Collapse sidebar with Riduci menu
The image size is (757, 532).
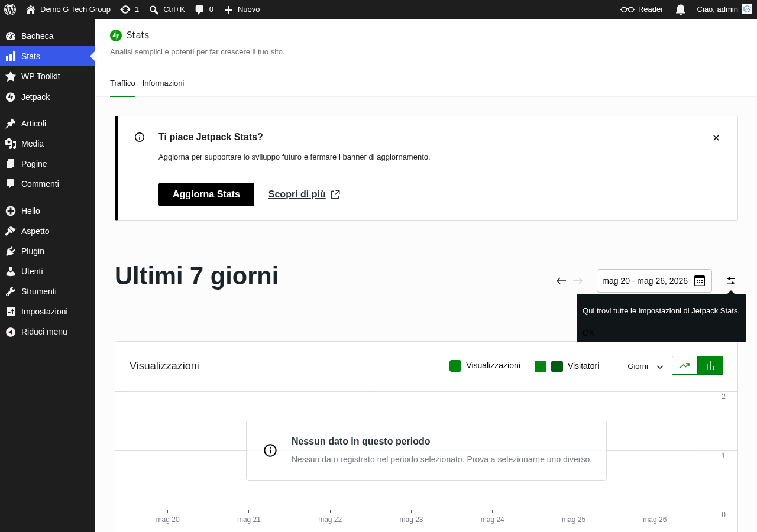pyautogui.click(x=47, y=332)
